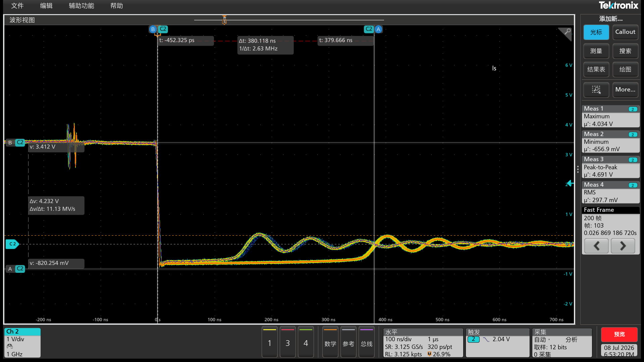The width and height of the screenshot is (644, 362).
Task: Click the Δt 380.118 ns readout
Action: [265, 45]
